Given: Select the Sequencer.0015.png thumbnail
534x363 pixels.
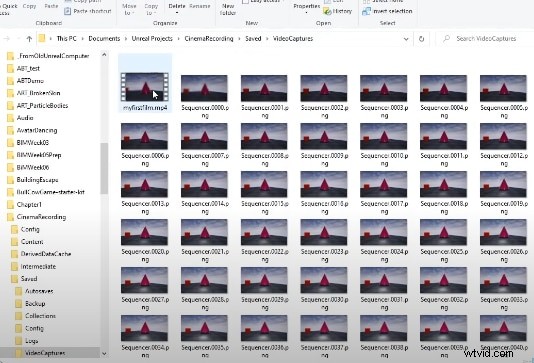Looking at the screenshot, I should pyautogui.click(x=264, y=184).
